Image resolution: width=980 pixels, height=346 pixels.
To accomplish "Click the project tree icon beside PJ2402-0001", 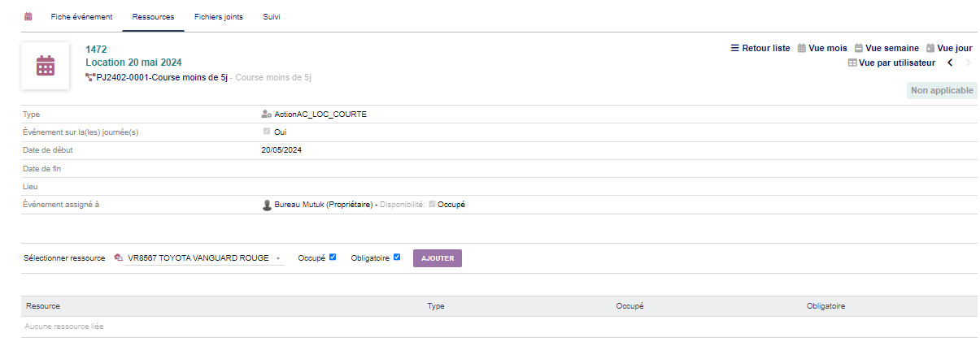I will (x=90, y=77).
